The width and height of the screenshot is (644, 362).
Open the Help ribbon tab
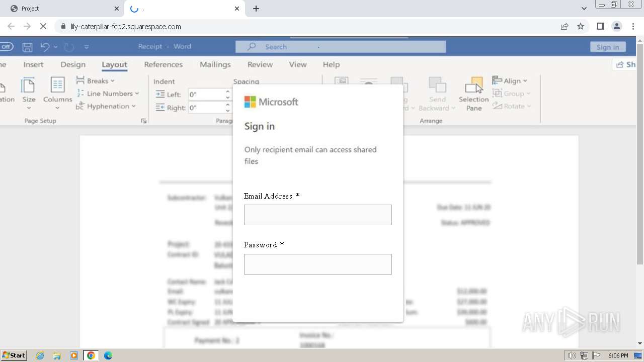coord(331,64)
